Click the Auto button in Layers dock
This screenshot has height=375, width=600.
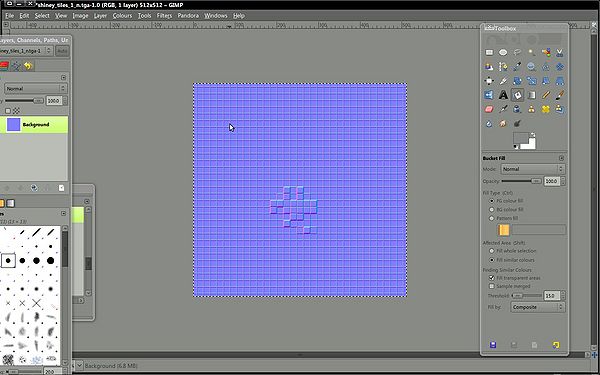62,51
